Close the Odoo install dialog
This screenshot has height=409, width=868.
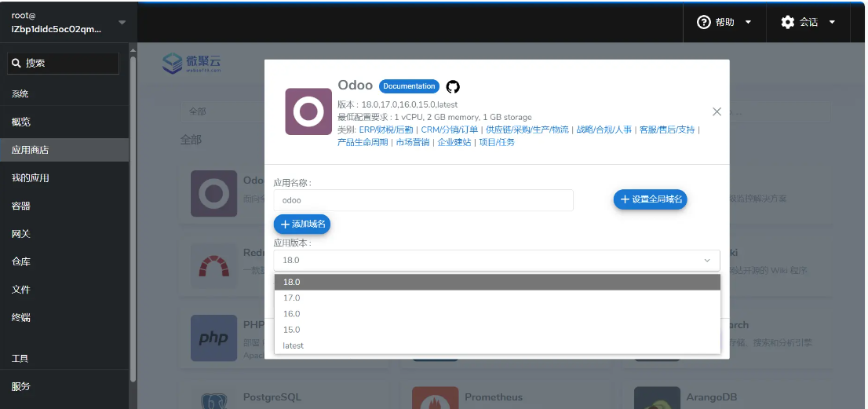pyautogui.click(x=717, y=111)
